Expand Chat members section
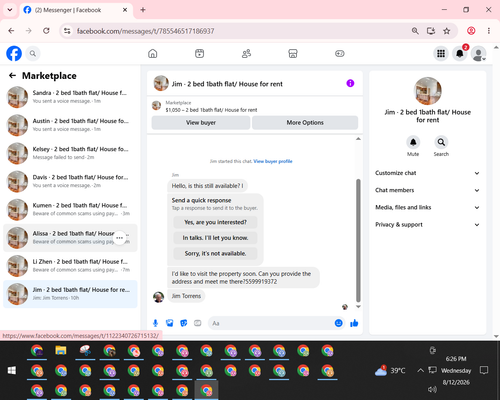 pyautogui.click(x=427, y=190)
